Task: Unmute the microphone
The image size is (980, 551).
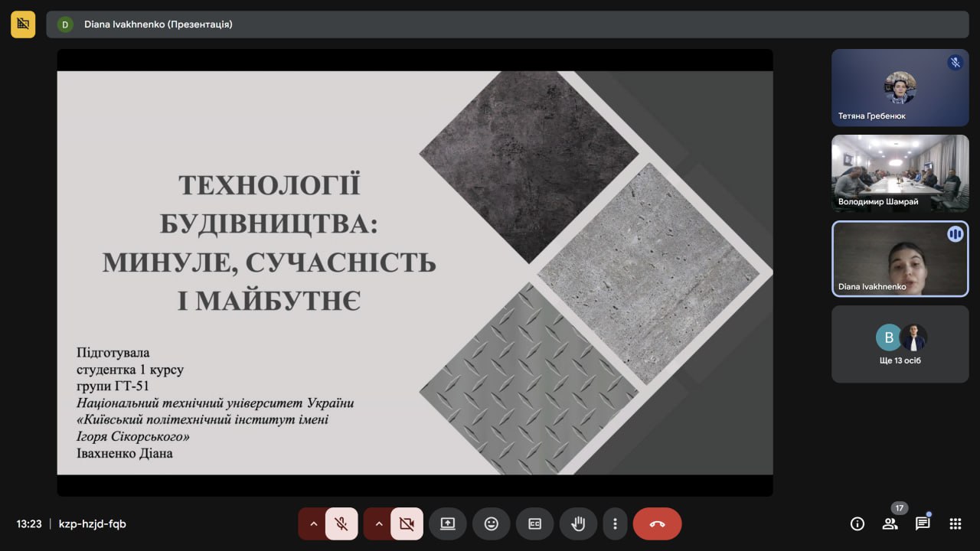Action: click(x=341, y=524)
